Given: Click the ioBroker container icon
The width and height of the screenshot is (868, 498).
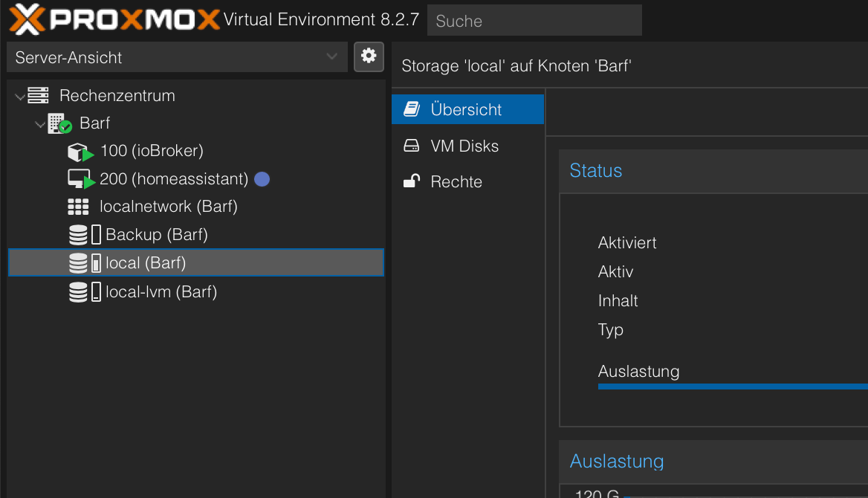Looking at the screenshot, I should [79, 152].
